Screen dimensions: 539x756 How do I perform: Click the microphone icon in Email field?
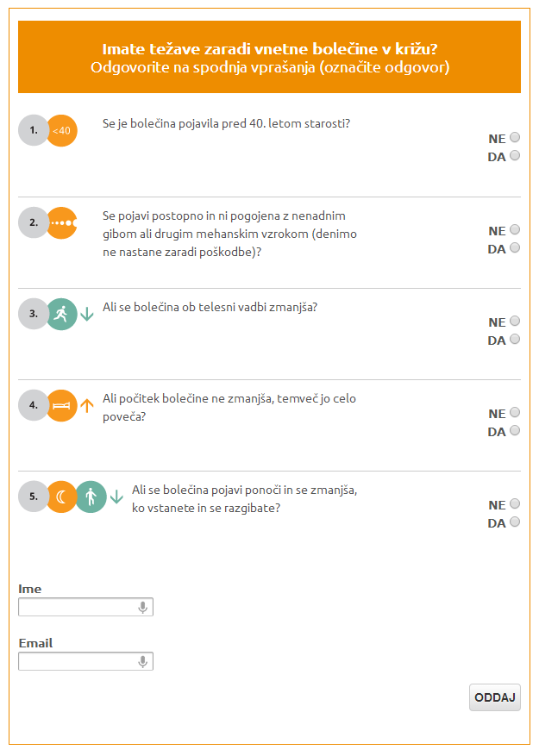(143, 662)
